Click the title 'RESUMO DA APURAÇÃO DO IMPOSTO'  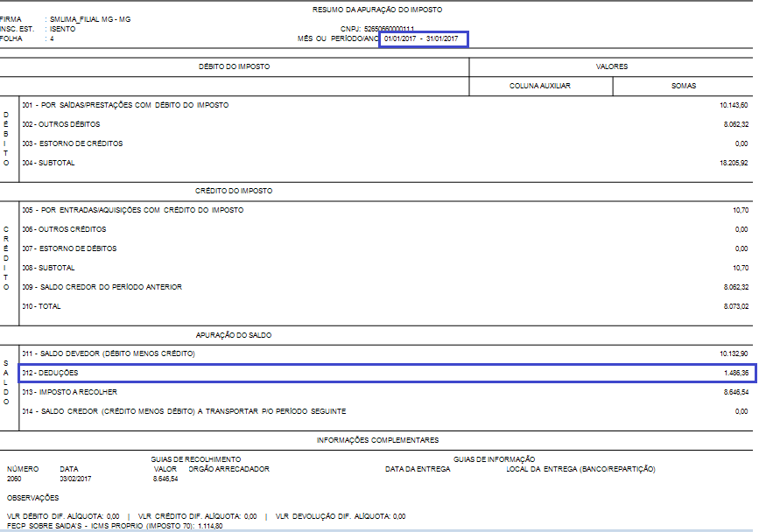click(377, 10)
